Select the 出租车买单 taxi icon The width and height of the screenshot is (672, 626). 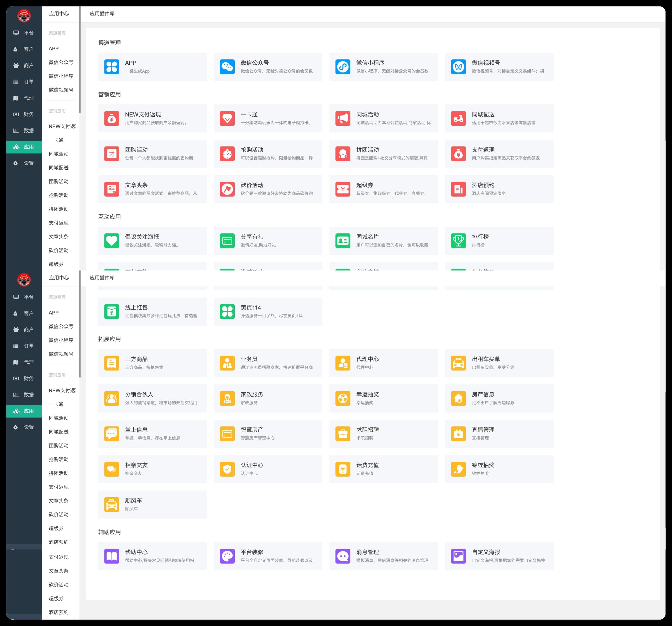[458, 363]
